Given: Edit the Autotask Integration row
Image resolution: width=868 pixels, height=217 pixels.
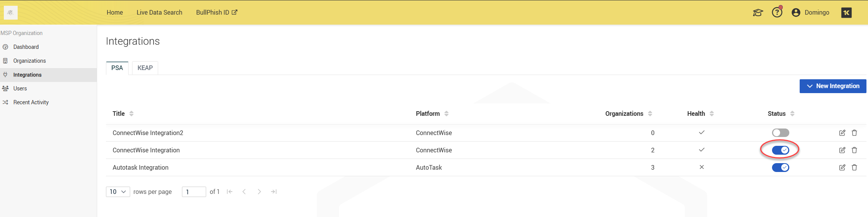Looking at the screenshot, I should tap(842, 167).
